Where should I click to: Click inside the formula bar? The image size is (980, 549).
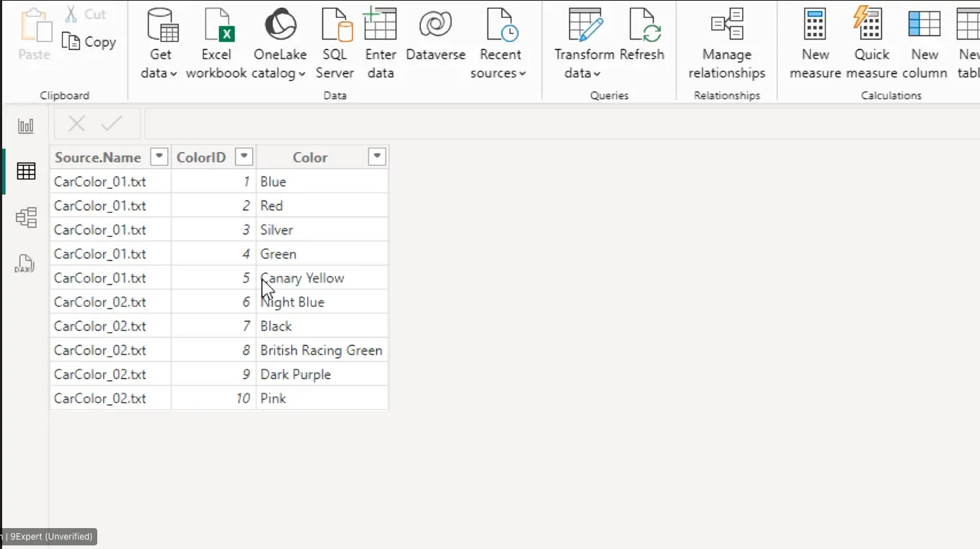click(x=562, y=124)
